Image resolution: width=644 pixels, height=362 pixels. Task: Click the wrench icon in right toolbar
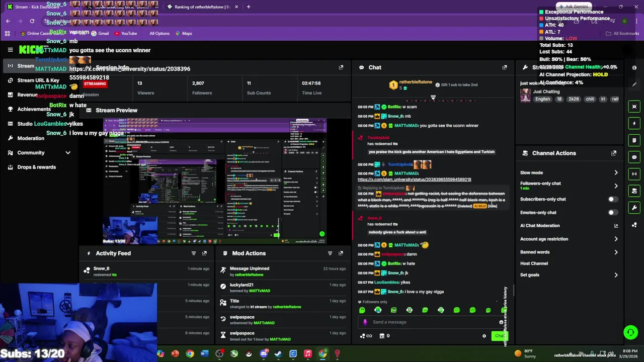(x=634, y=208)
